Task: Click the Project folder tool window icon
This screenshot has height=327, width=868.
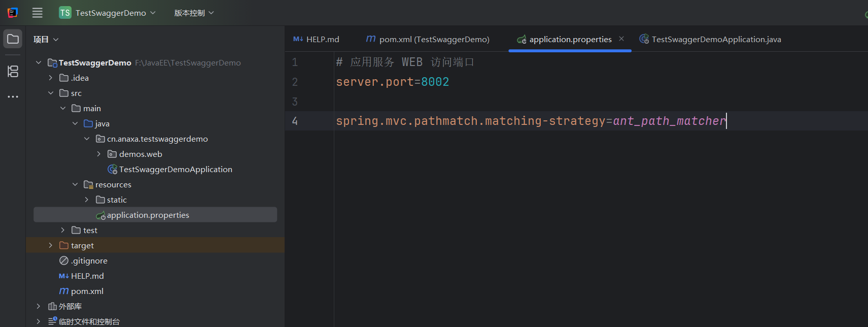Action: pos(13,39)
